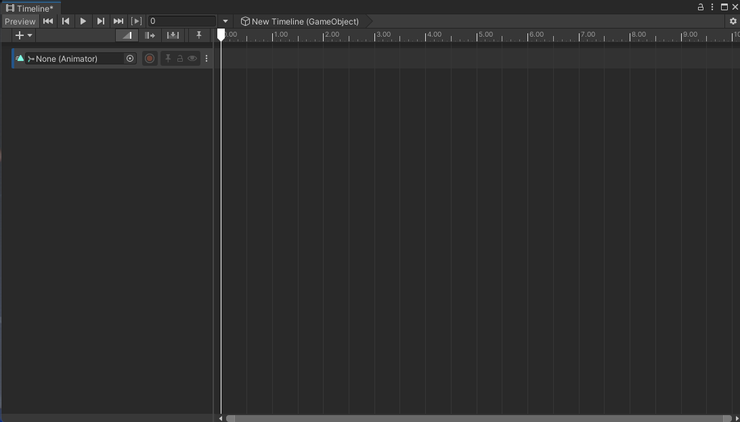Viewport: 740px width, 422px height.
Task: Click the 9.00 label on the time ruler
Action: 690,34
